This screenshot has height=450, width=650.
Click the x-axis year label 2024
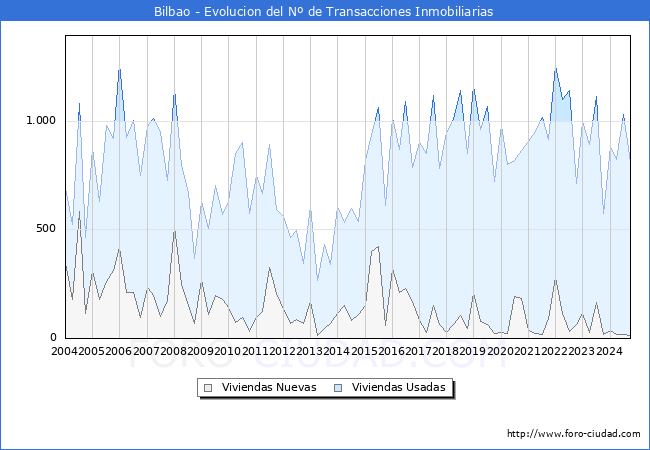click(609, 351)
